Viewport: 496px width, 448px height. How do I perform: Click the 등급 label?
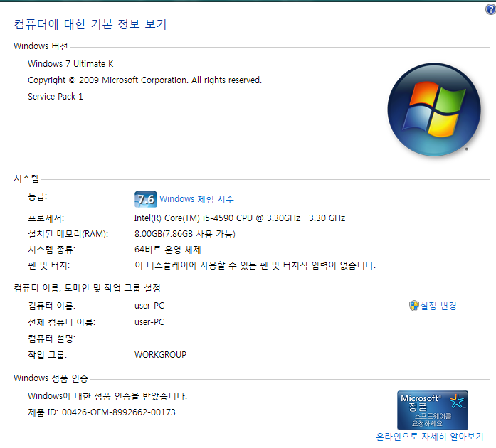(x=37, y=197)
